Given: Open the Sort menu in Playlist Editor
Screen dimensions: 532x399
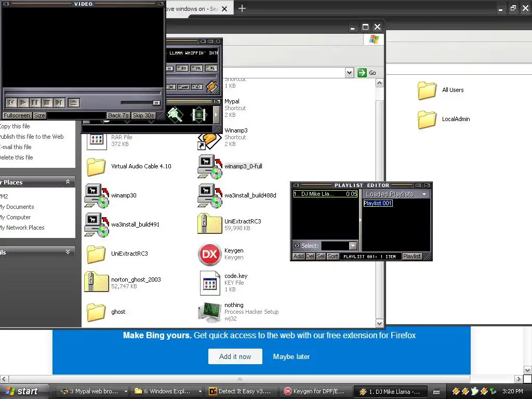Looking at the screenshot, I should [332, 257].
